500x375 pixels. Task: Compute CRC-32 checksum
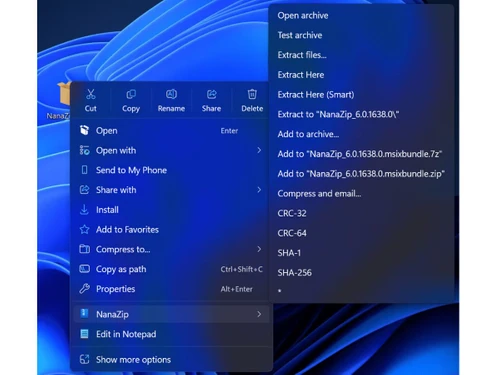(x=361, y=213)
